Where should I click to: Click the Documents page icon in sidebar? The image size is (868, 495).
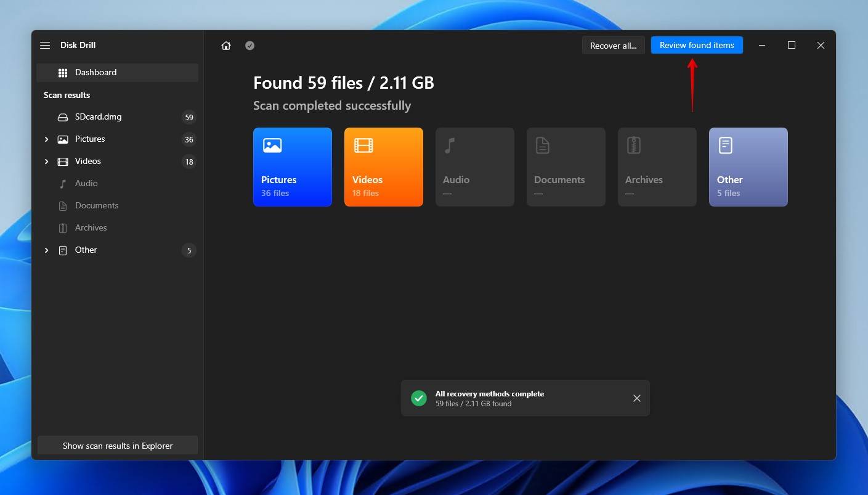[63, 206]
